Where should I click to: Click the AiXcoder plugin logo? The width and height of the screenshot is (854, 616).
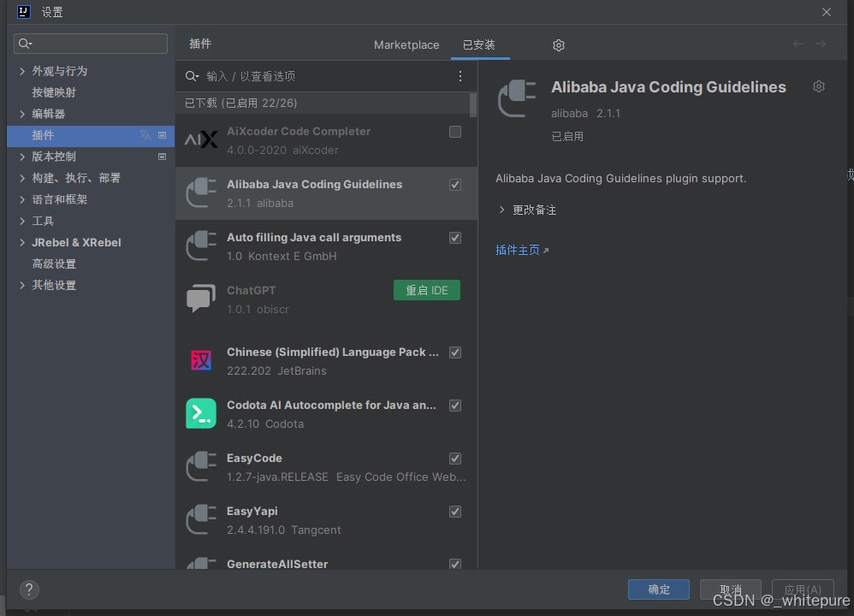point(201,140)
